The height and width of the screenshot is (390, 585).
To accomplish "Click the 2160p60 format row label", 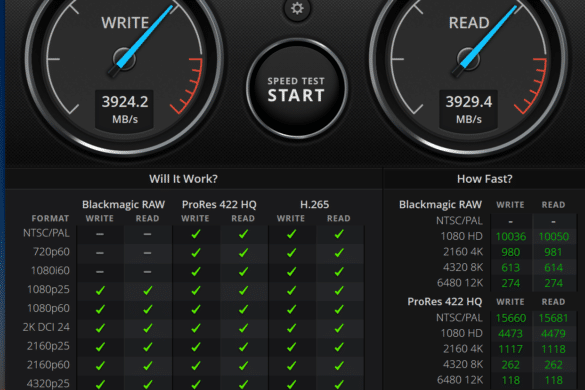I will pos(48,365).
